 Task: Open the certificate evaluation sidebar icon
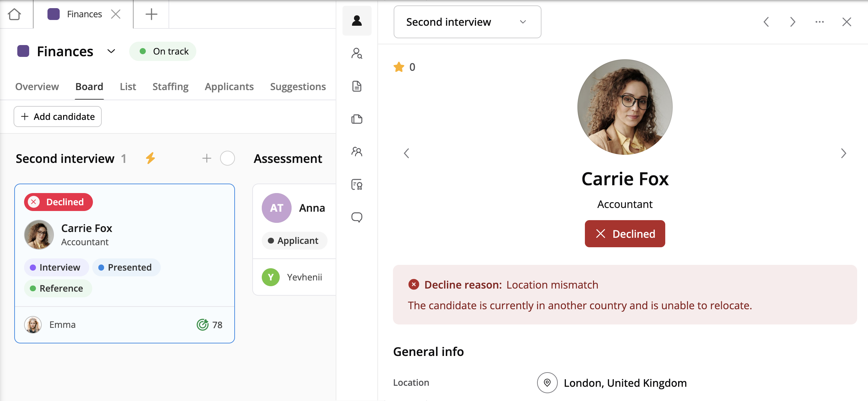357,184
